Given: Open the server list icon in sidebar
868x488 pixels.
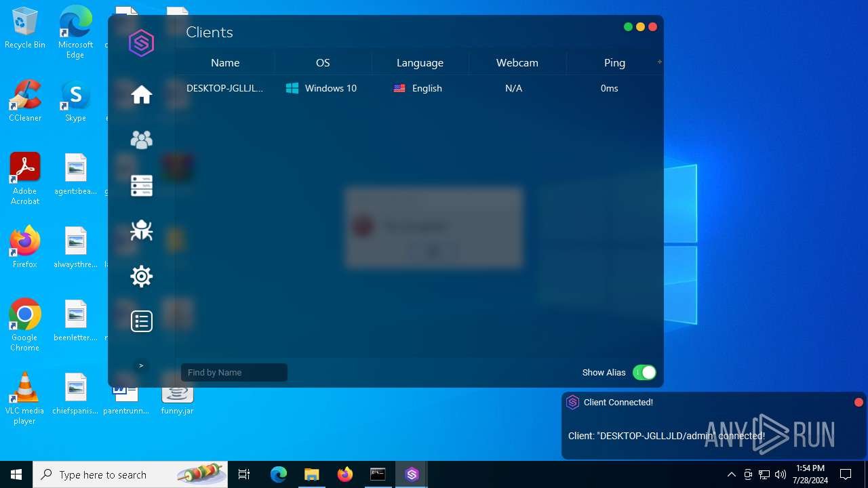Looking at the screenshot, I should (142, 185).
